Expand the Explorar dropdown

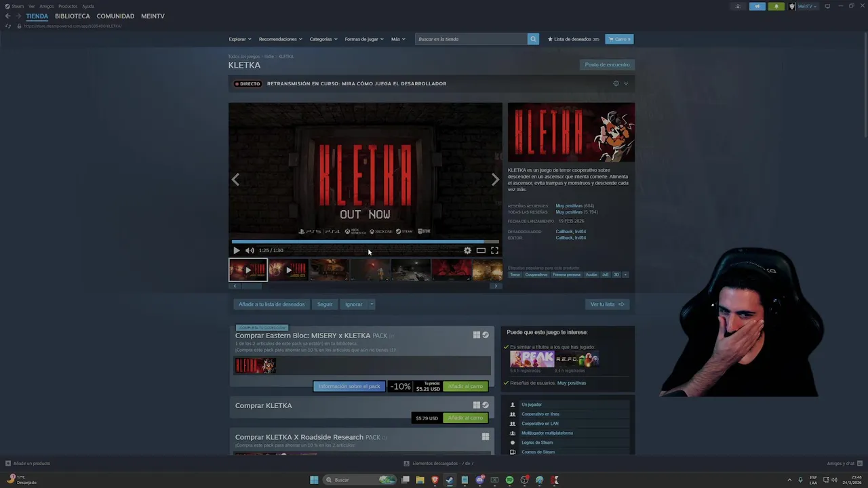[240, 39]
